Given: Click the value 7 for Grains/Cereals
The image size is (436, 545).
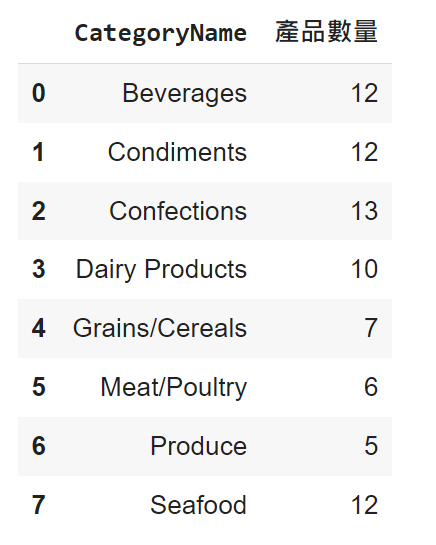Looking at the screenshot, I should tap(371, 328).
